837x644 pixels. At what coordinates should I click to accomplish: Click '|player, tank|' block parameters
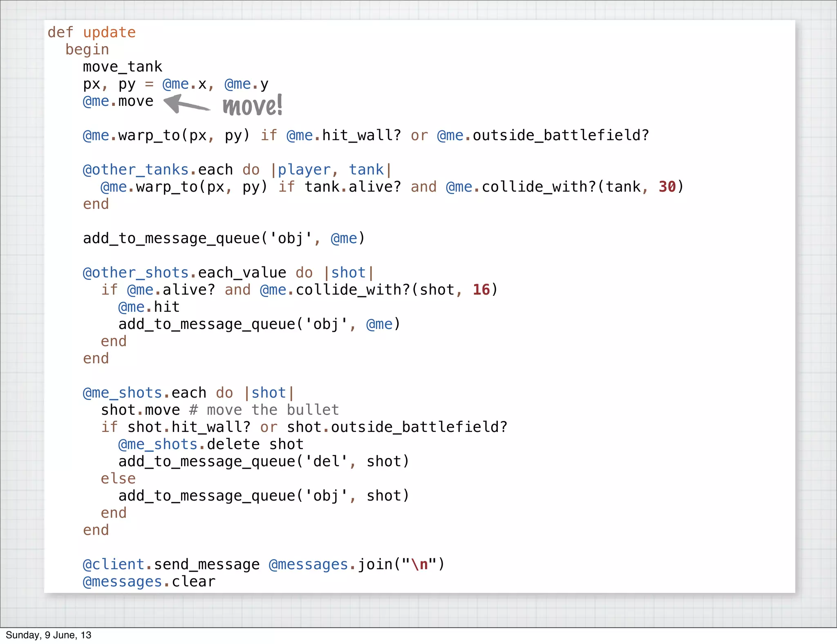point(331,170)
